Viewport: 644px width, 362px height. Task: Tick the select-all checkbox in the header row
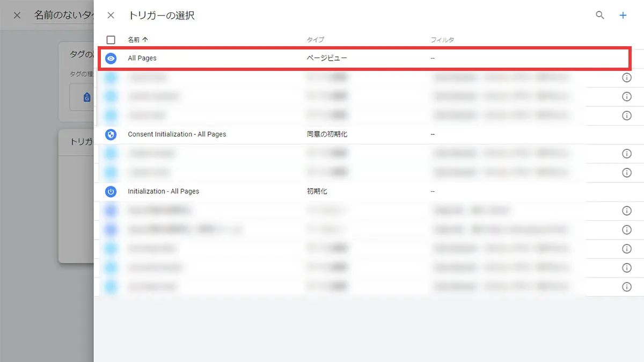111,40
